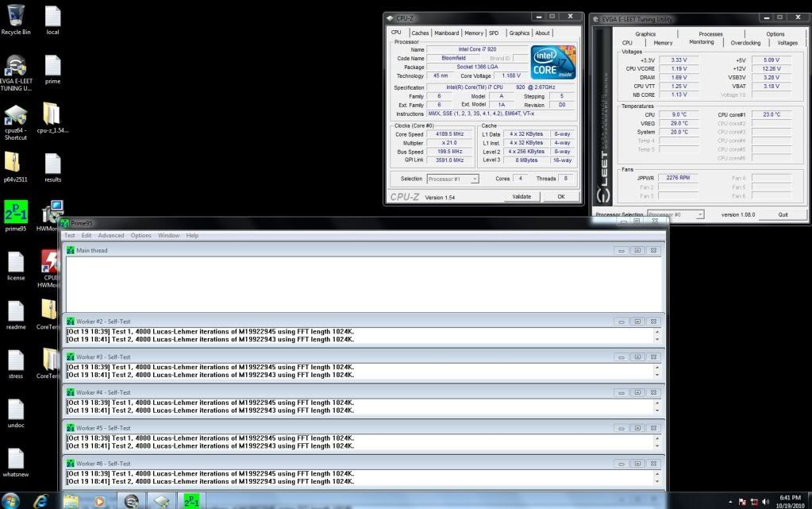Screen dimensions: 812x509
Task: Click the JPPWR fan 2276 RPM field
Action: point(678,178)
